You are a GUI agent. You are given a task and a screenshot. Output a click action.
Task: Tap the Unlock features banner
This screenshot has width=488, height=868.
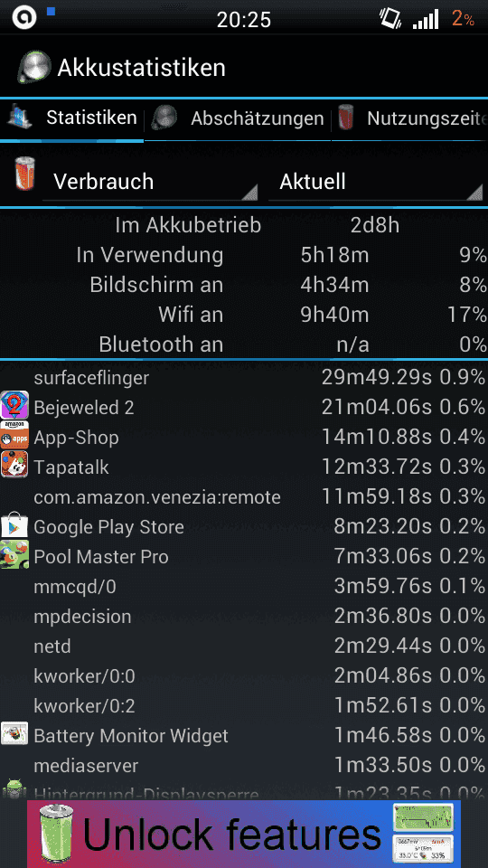coord(244,835)
